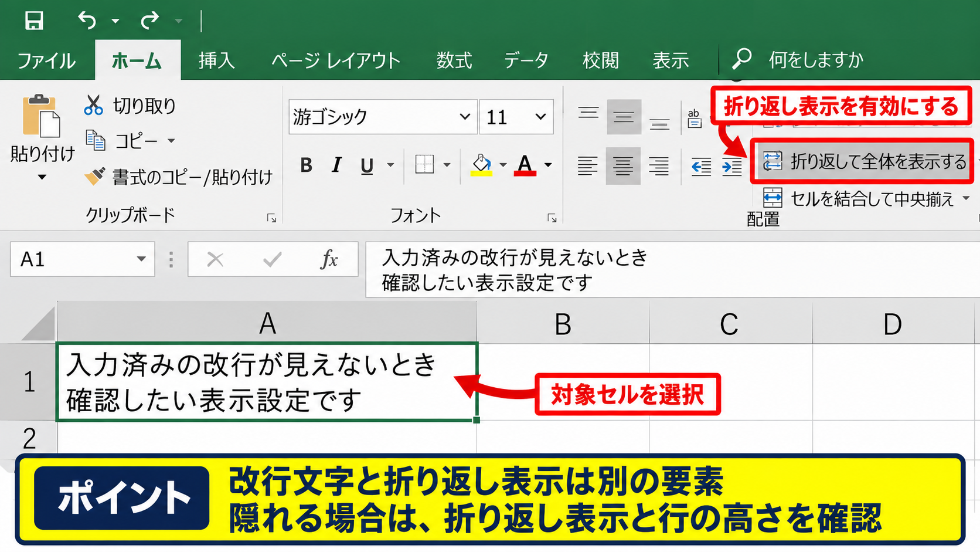
Task: Increase indent with right-arrow icon
Action: 732,167
